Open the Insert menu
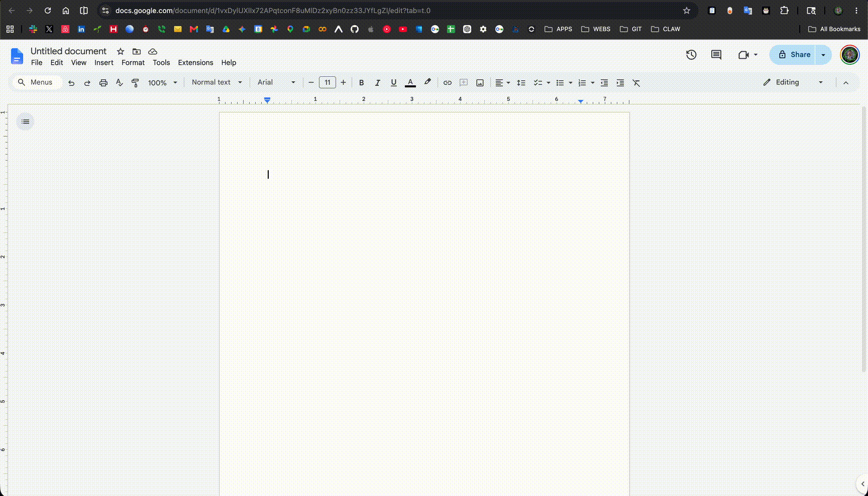The width and height of the screenshot is (868, 496). pos(104,63)
